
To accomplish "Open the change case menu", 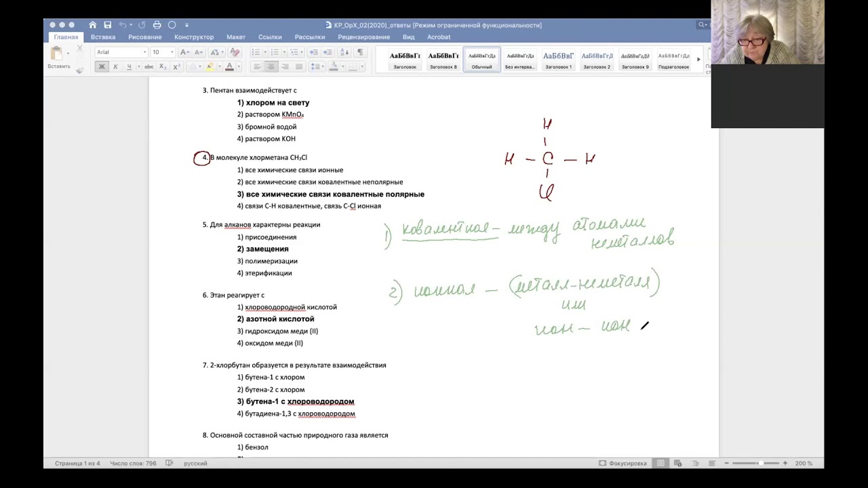I will point(216,52).
